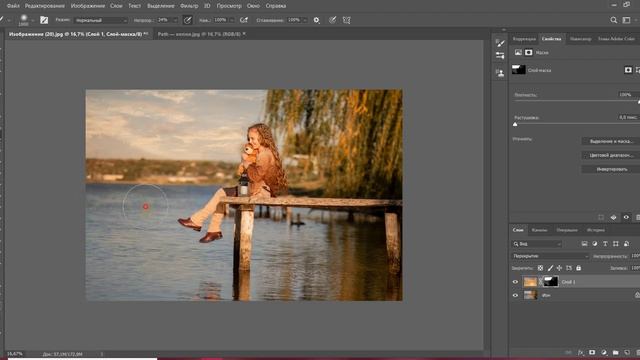Filter layers by adjustment layer icon

[595, 244]
